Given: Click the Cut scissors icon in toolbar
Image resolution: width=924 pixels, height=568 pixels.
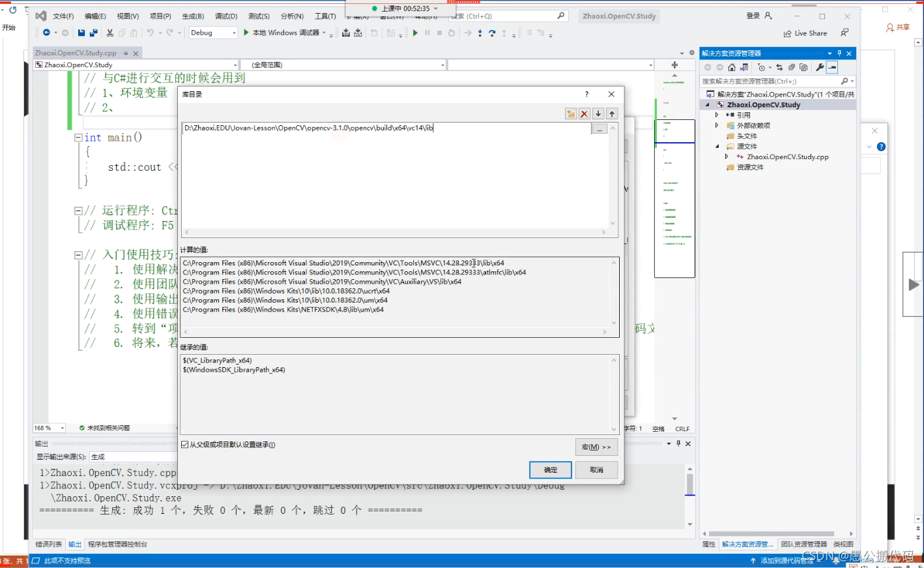Looking at the screenshot, I should (110, 33).
